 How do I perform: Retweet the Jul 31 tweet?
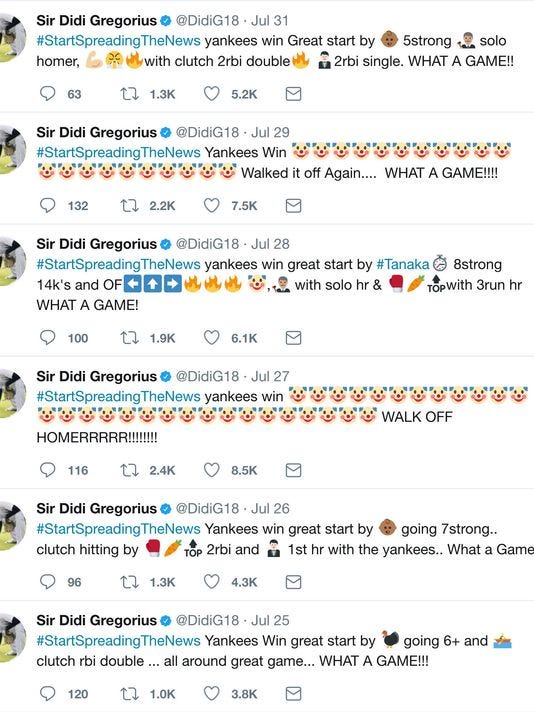[129, 94]
